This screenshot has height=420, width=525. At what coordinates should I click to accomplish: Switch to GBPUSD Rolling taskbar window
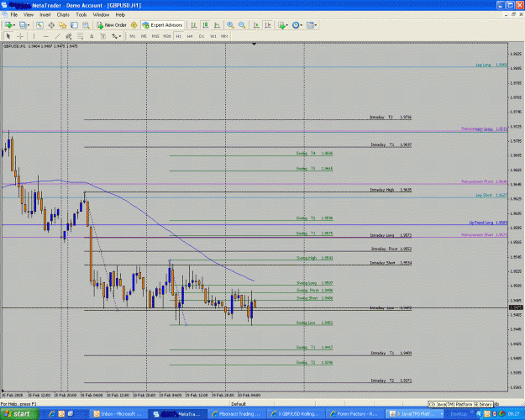tap(295, 414)
